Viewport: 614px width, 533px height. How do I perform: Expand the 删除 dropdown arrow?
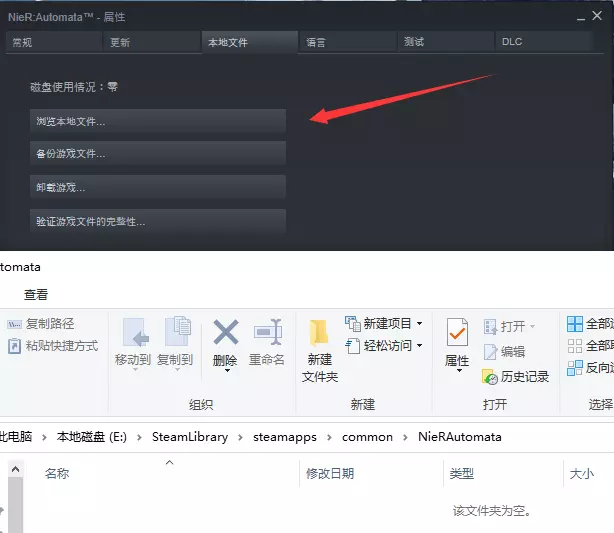point(227,370)
